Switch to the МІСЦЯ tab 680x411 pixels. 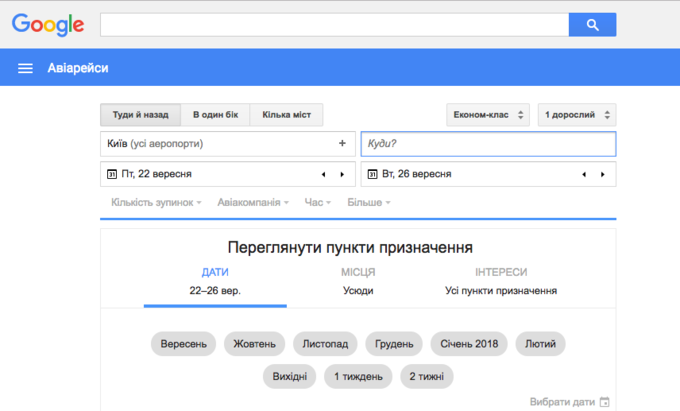[x=358, y=281]
